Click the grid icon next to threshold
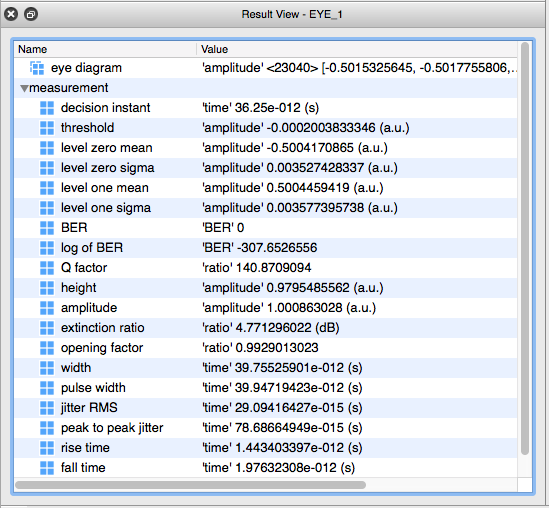Screen dimensions: 549x508 47,128
